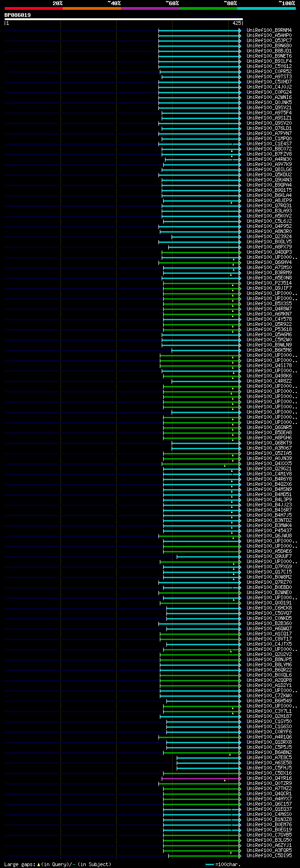Click the white query sequence bar
This screenshot has width=300, height=868.
click(x=123, y=19)
